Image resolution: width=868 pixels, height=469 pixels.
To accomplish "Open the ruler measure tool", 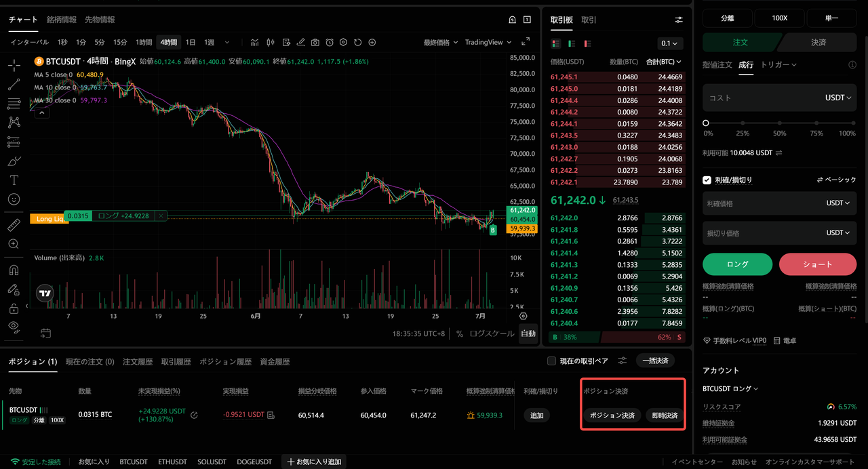I will 14,225.
